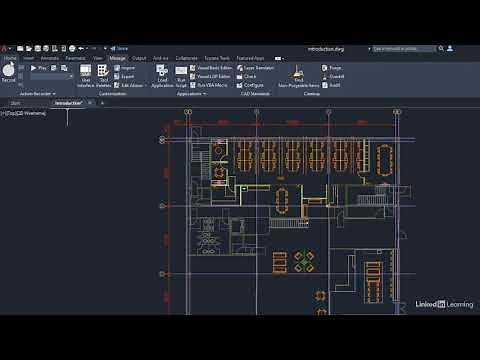Open the Start file tab
The height and width of the screenshot is (360, 480).
[15, 103]
